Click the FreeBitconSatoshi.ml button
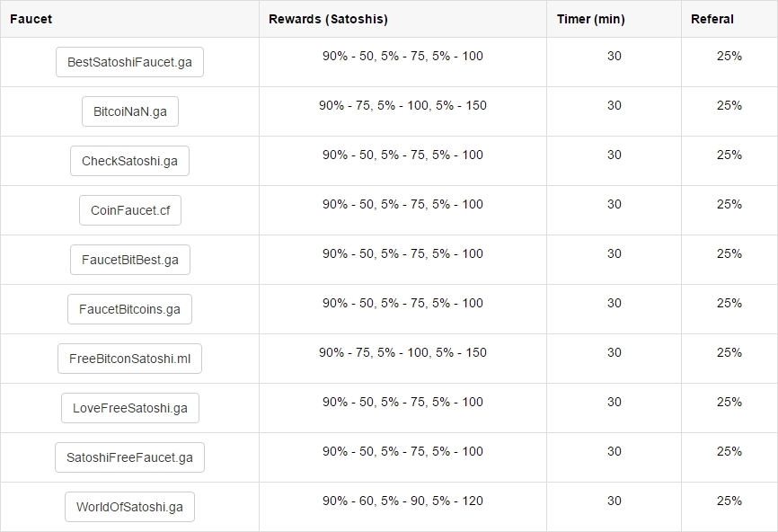778x532 pixels. pos(129,359)
